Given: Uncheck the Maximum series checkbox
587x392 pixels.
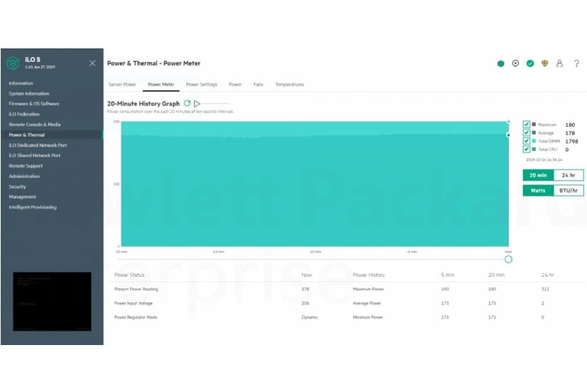Looking at the screenshot, I should (527, 125).
